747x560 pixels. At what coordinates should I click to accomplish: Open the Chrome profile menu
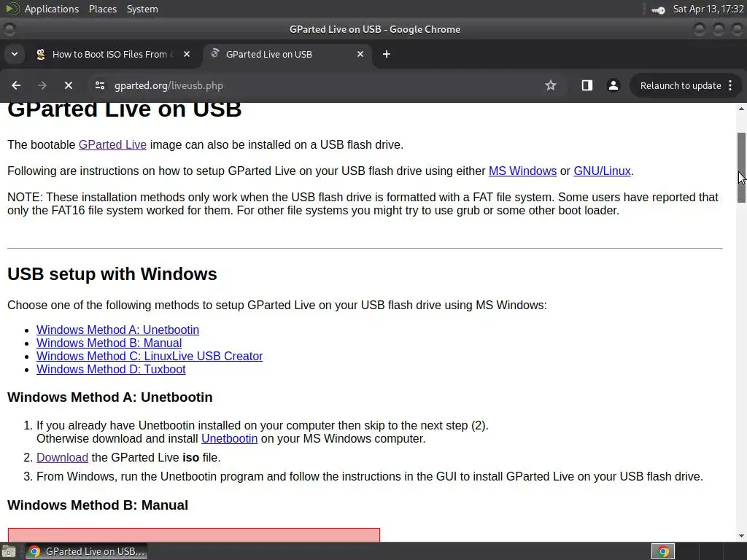coord(613,85)
